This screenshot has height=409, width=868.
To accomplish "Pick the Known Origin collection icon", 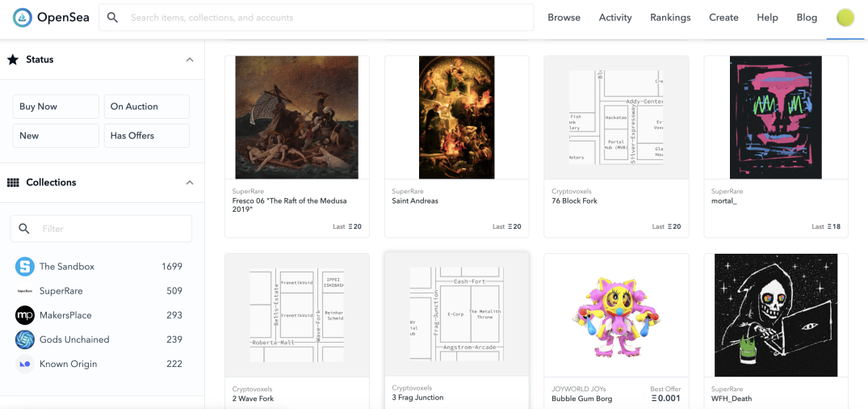I will 25,364.
